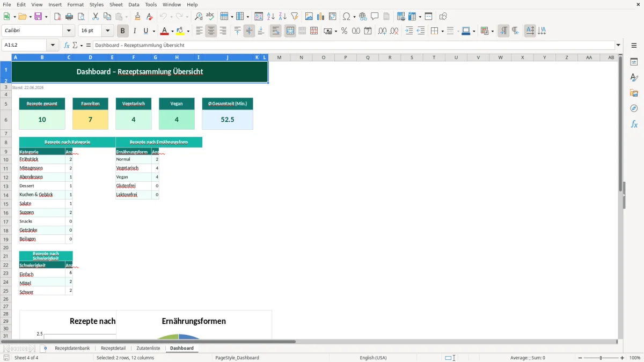Open the font name dropdown
644x362 pixels.
[69, 31]
